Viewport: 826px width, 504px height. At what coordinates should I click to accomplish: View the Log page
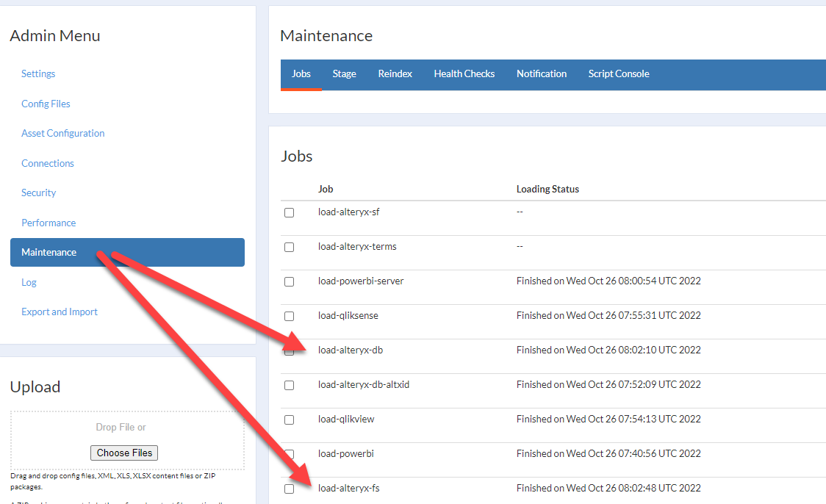pos(29,282)
